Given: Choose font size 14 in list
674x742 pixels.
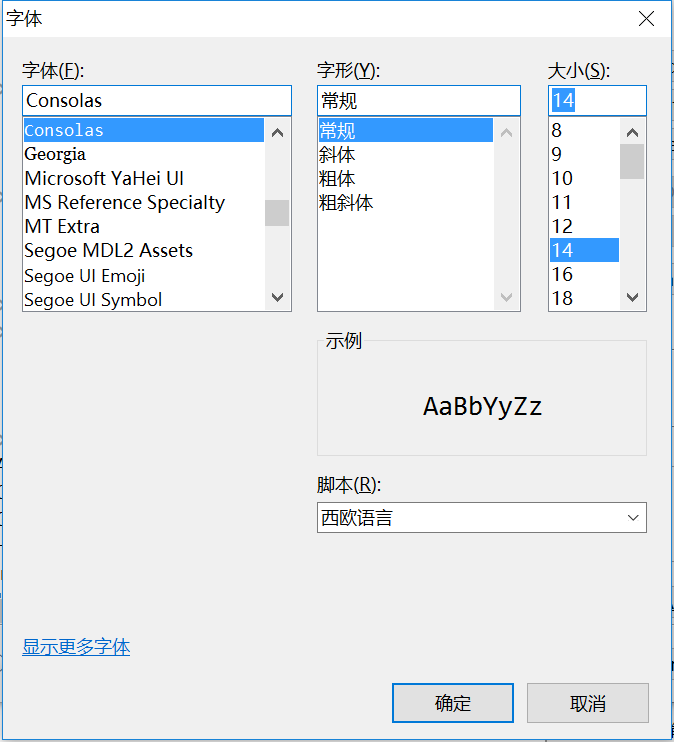Looking at the screenshot, I should 584,250.
